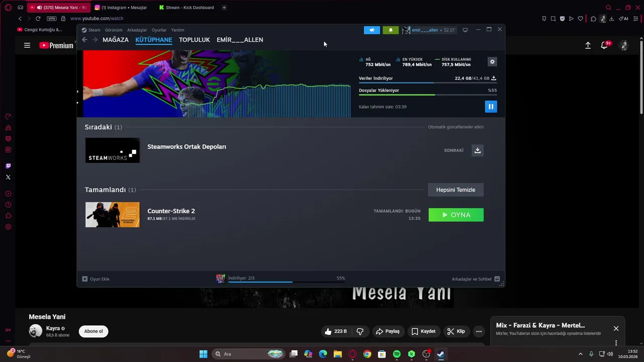The height and width of the screenshot is (362, 644).
Task: Toggle the Opera VPN badge
Action: [51, 19]
